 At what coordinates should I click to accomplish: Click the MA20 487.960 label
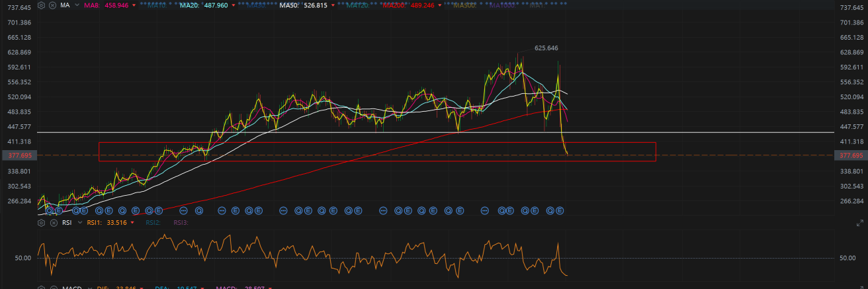204,5
